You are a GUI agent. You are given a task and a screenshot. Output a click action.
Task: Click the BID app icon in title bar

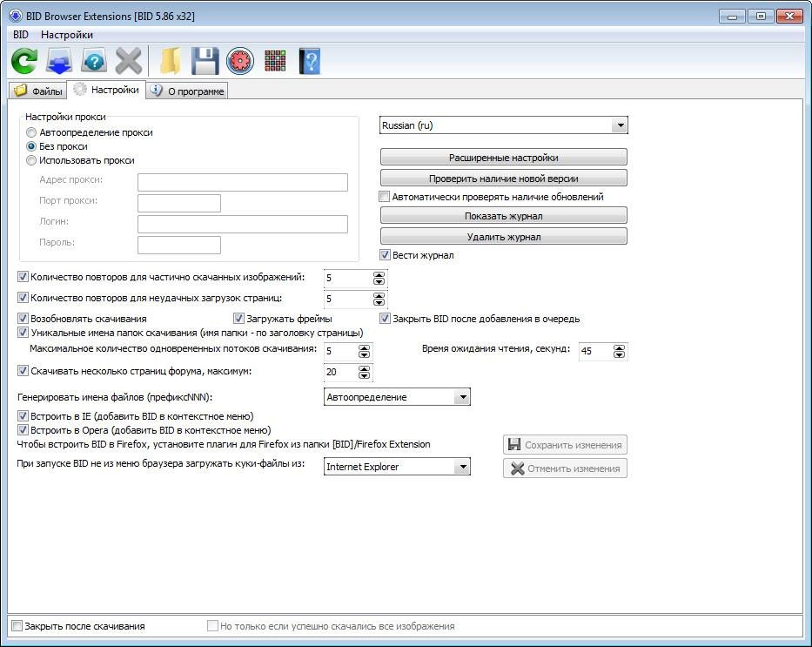[16, 16]
